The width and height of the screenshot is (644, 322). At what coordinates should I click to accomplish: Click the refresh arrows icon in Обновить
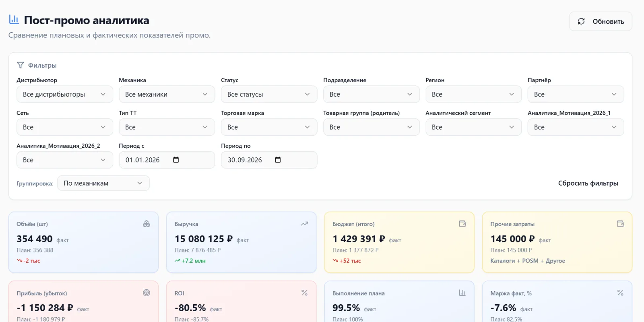581,21
